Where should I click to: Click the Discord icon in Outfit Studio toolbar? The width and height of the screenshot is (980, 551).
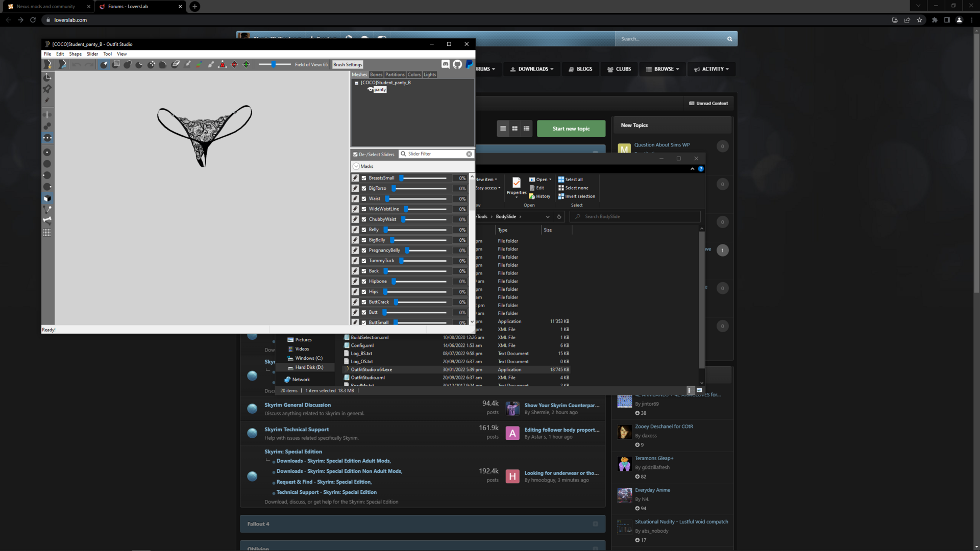tap(446, 64)
